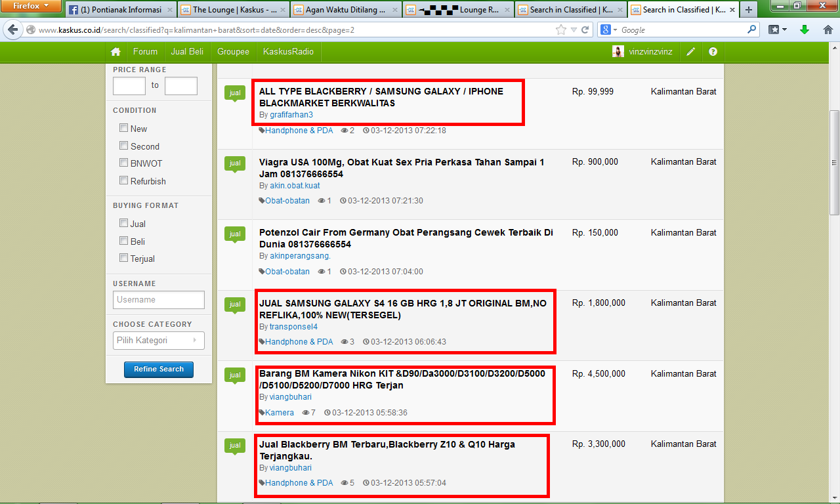Image resolution: width=840 pixels, height=504 pixels.
Task: Run search with magnifier in Google box
Action: [x=752, y=30]
